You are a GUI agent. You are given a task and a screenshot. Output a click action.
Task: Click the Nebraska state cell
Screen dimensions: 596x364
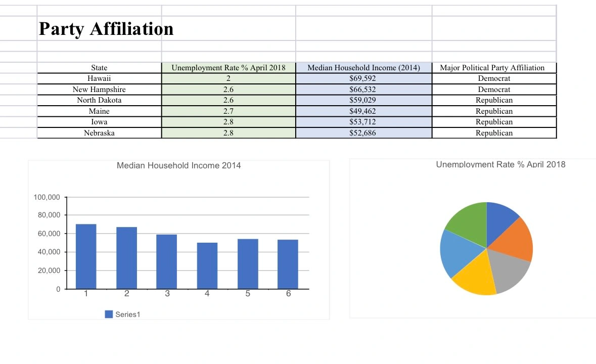(99, 132)
